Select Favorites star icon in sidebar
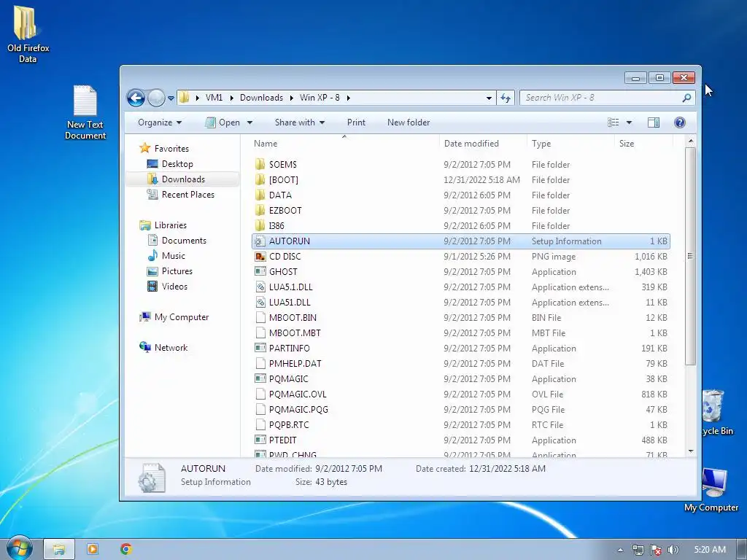747x560 pixels. 145,148
